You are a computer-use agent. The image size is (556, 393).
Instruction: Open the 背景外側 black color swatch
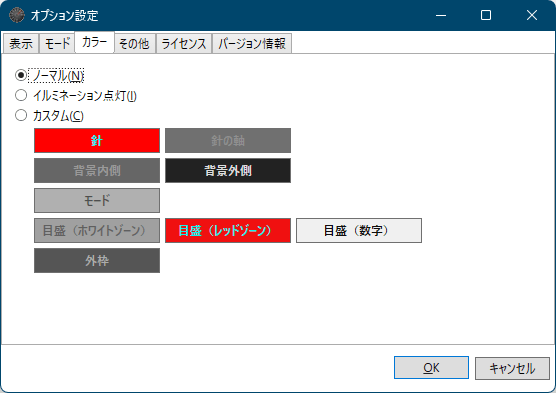(x=228, y=171)
